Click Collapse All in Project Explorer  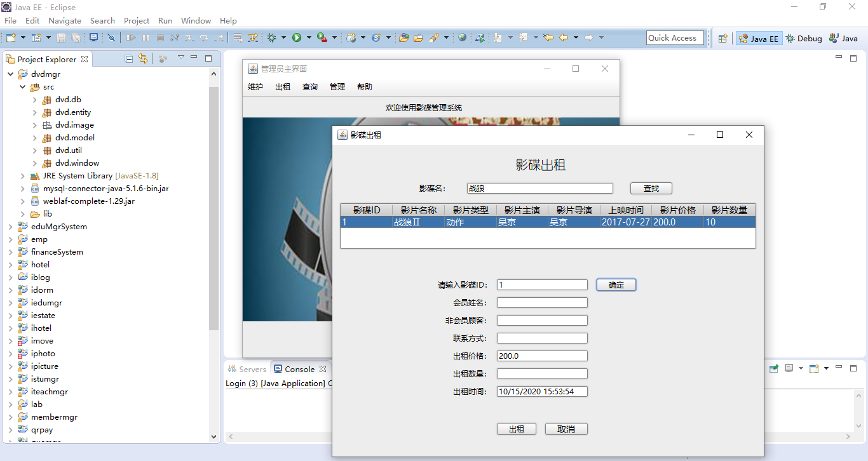129,59
